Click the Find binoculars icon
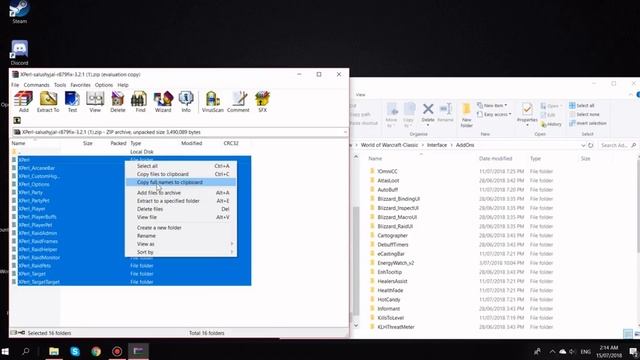Screen dimensions: 640x360 [140, 102]
